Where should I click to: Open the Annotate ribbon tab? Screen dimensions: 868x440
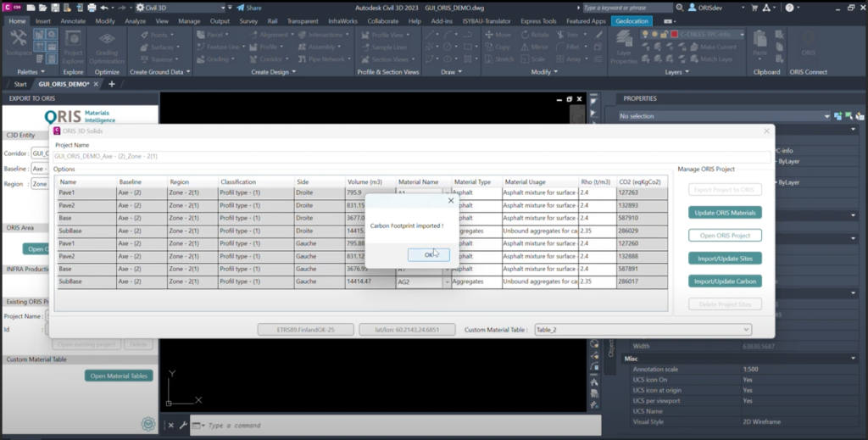[73, 20]
